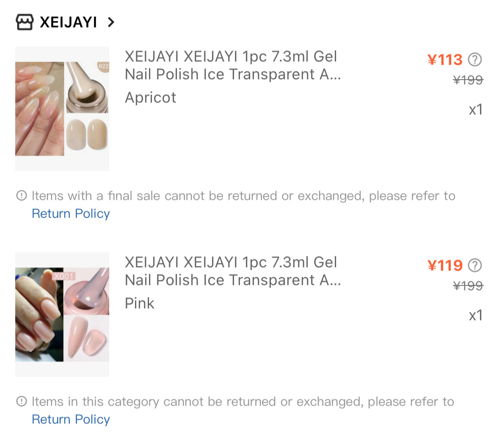The height and width of the screenshot is (448, 499).
Task: Open Return Policy link under final sale notice
Action: pos(71,213)
